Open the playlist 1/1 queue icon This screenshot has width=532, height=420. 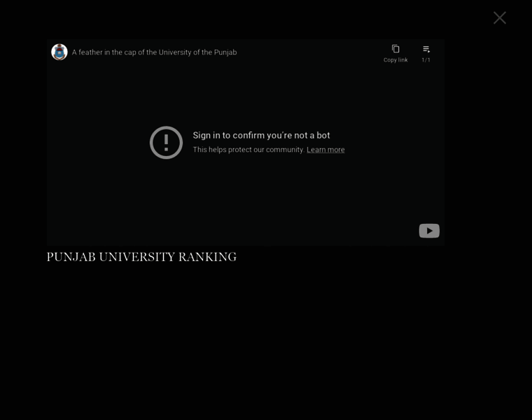[426, 54]
